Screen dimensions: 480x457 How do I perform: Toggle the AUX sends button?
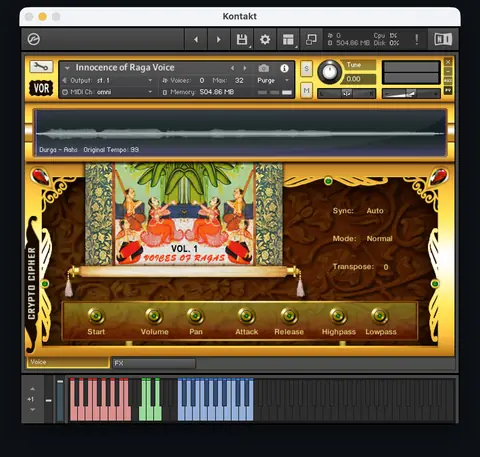coord(448,81)
